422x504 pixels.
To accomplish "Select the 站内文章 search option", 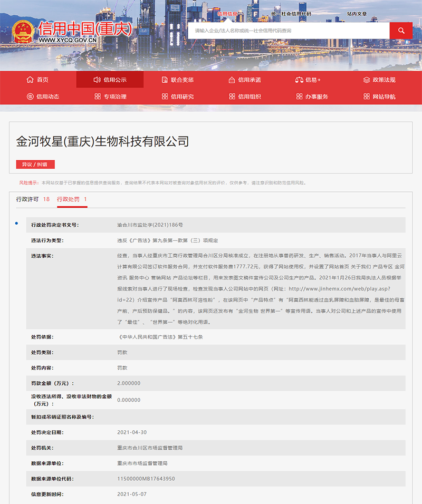I will tap(357, 14).
